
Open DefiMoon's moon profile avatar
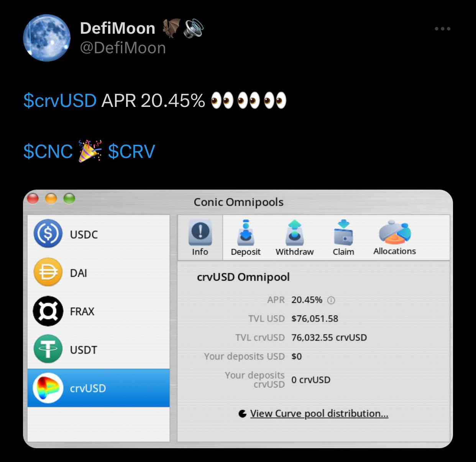pos(47,38)
